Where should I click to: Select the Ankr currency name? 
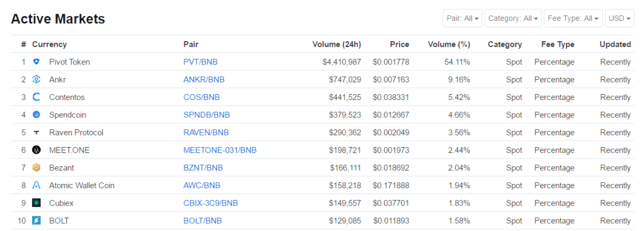pos(57,80)
